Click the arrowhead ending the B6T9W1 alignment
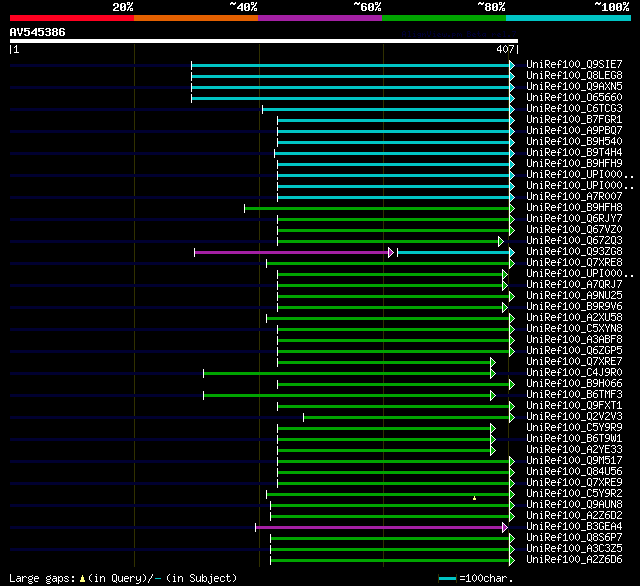 coord(493,440)
